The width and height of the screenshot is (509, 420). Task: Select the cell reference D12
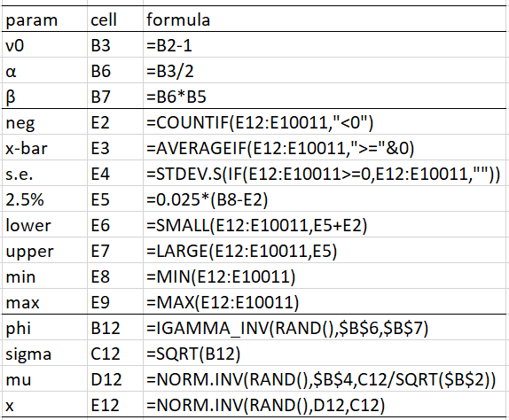115,379
